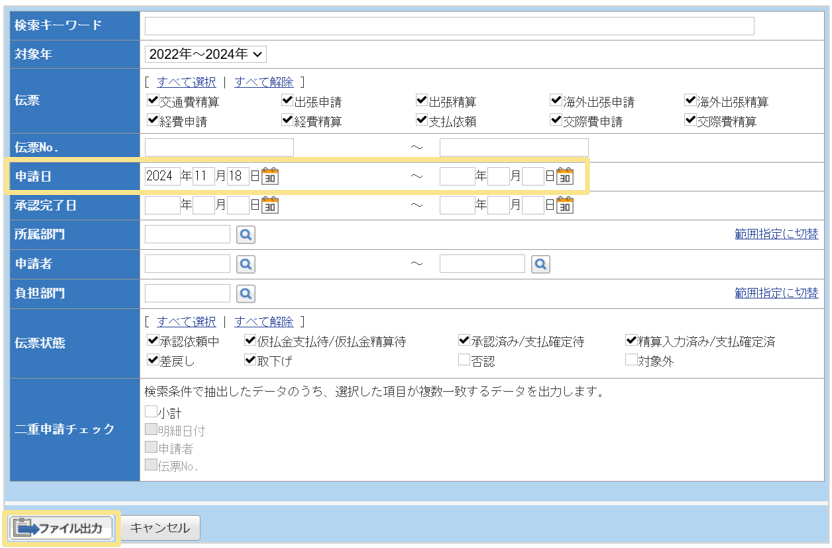The height and width of the screenshot is (548, 832).
Task: Open calendar for 申請日 end date
Action: (x=565, y=177)
